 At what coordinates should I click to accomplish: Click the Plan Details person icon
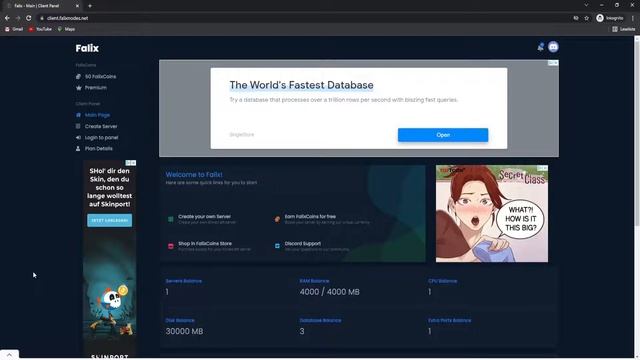[78, 149]
